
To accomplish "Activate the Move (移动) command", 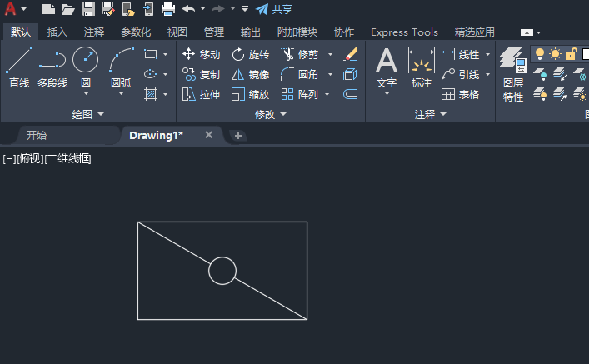I will point(201,54).
